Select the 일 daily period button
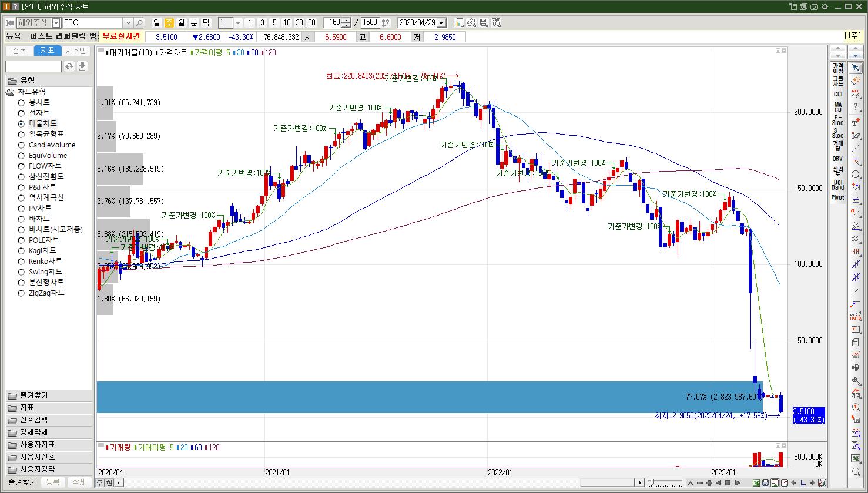 point(156,22)
